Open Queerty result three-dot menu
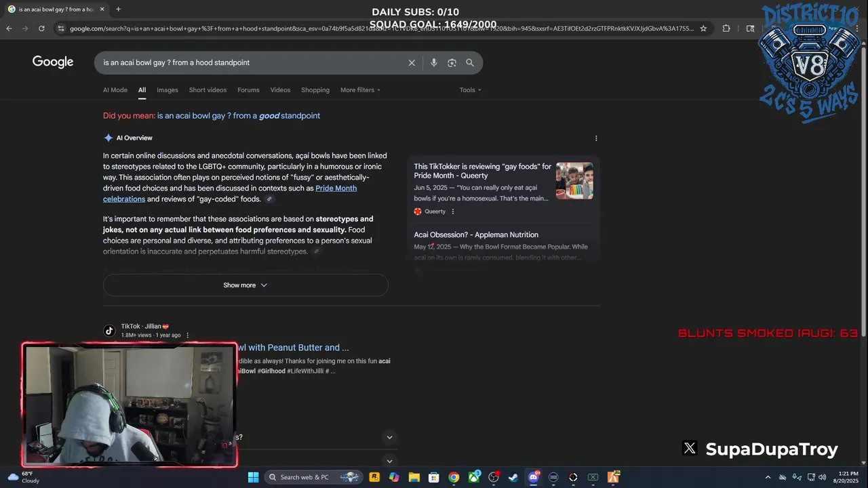This screenshot has height=488, width=868. click(x=453, y=211)
